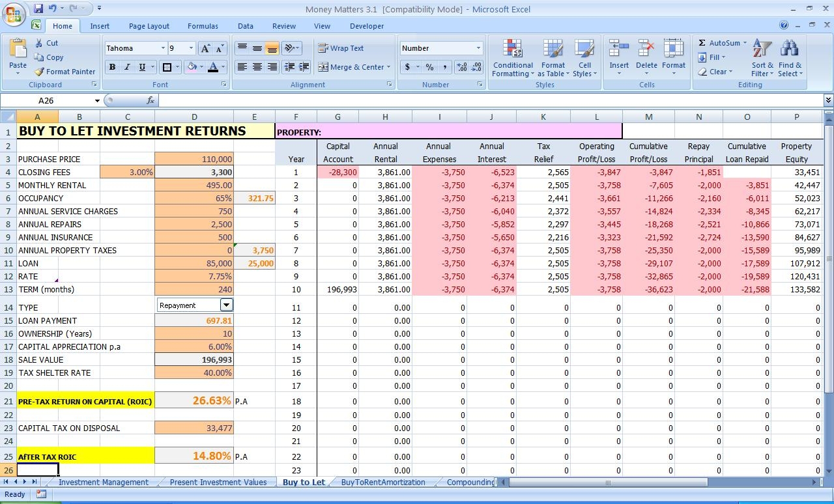Screen dimensions: 834x504
Task: Switch to the Formulas ribbon tab
Action: (x=203, y=26)
